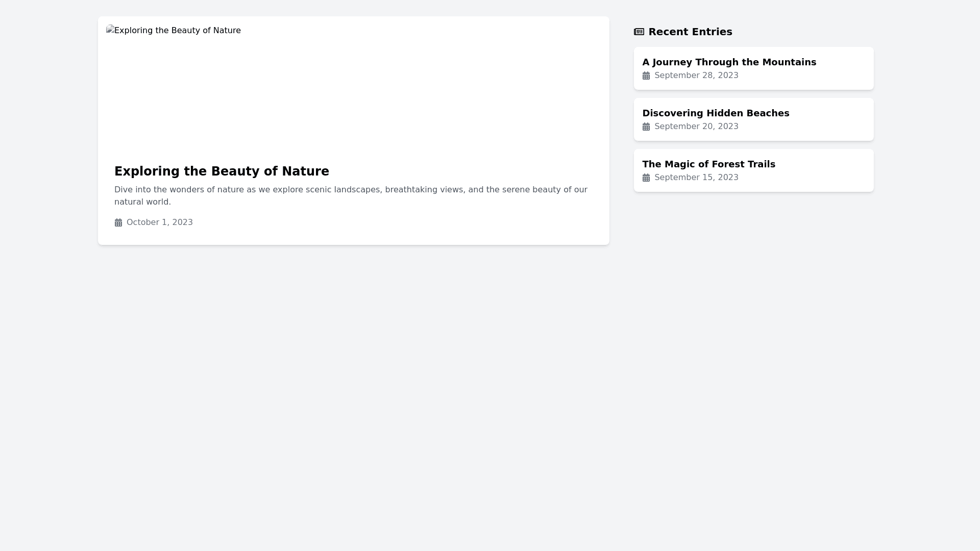Click the September 28, 2023 date text
Screen dimensions: 980x551
pos(696,76)
